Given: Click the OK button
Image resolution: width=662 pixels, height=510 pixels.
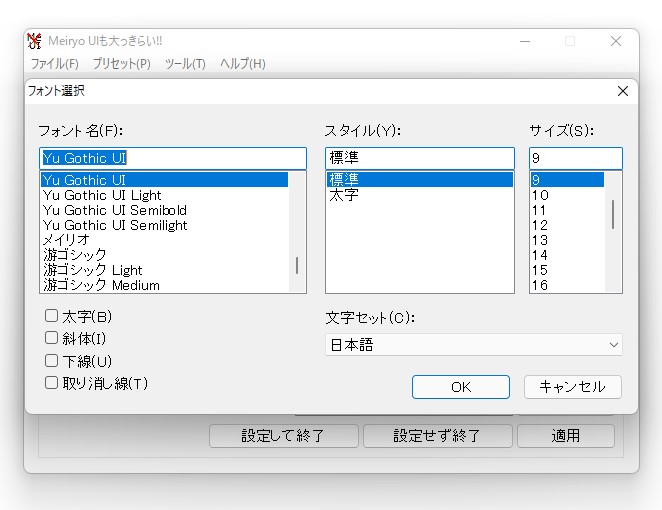Looking at the screenshot, I should pos(461,387).
